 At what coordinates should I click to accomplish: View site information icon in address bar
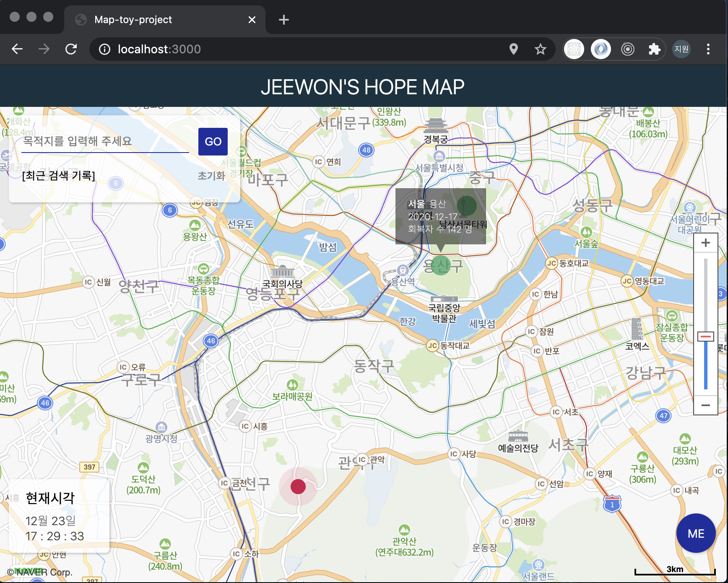[x=104, y=49]
